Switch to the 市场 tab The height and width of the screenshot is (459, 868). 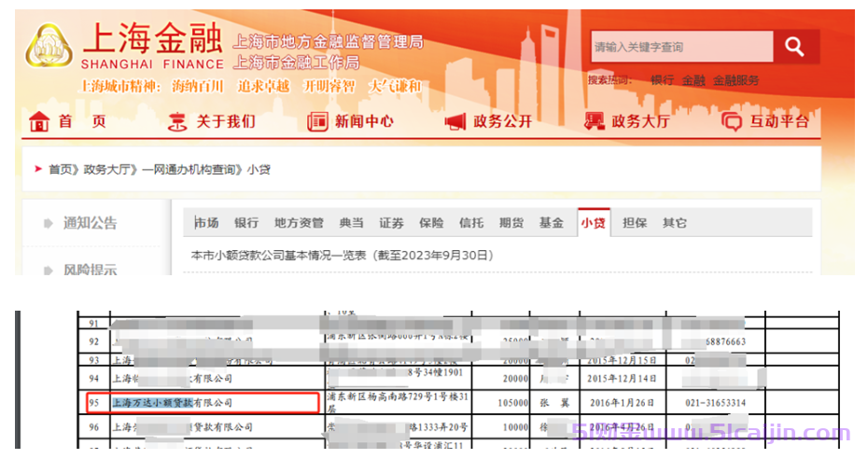click(206, 223)
